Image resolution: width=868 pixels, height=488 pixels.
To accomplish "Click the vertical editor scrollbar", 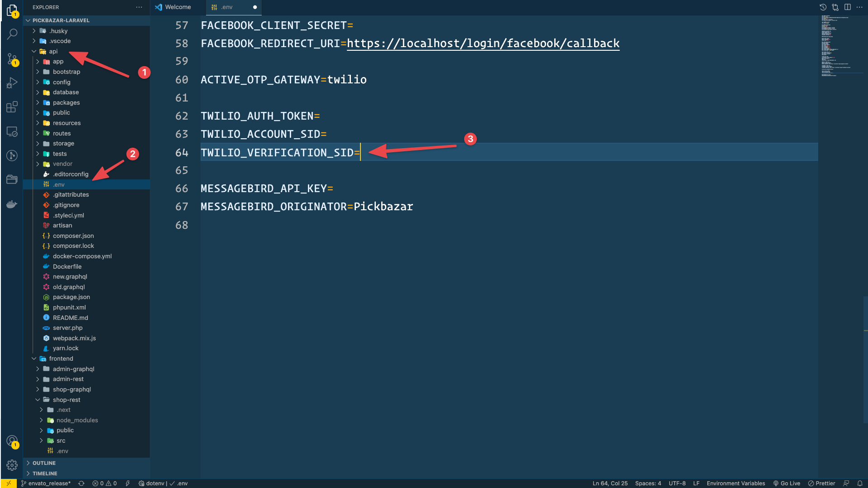I will click(x=865, y=360).
